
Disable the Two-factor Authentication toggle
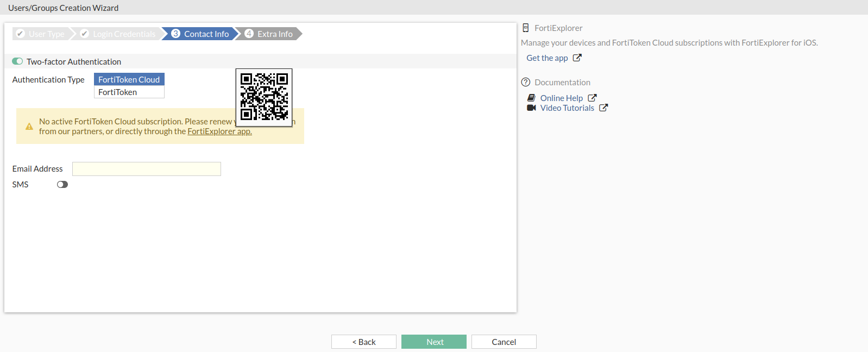coord(17,61)
